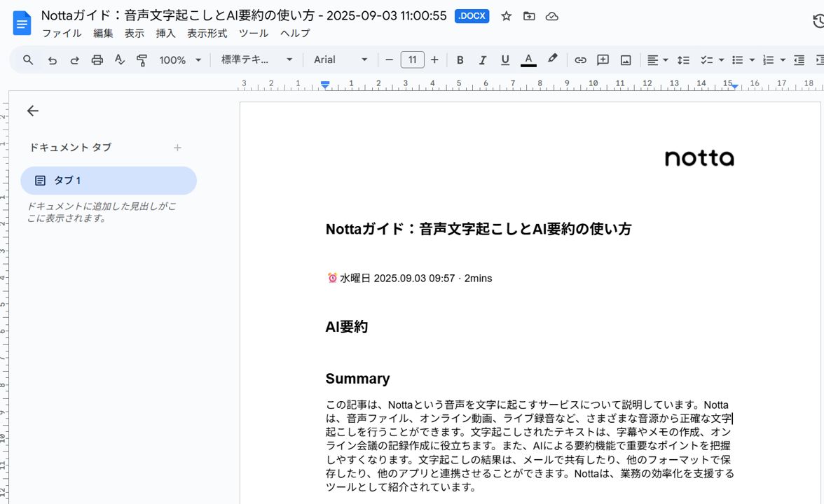This screenshot has width=824, height=504.
Task: Open the ヘルプ menu
Action: click(295, 33)
